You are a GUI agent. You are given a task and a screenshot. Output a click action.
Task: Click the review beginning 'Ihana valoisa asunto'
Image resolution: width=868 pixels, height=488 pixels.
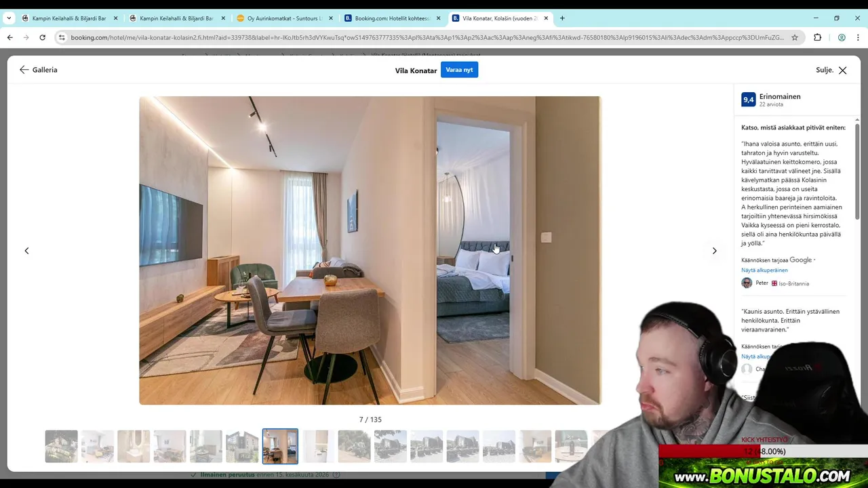[792, 193]
